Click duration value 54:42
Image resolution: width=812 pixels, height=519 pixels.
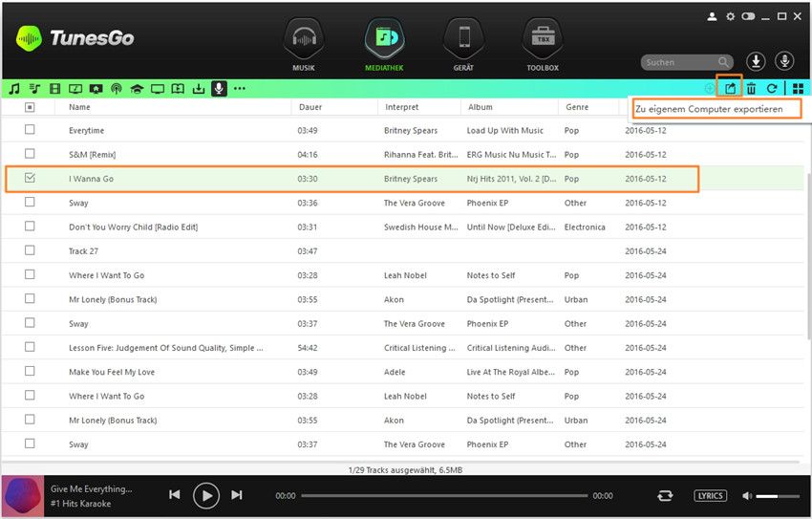coord(308,348)
